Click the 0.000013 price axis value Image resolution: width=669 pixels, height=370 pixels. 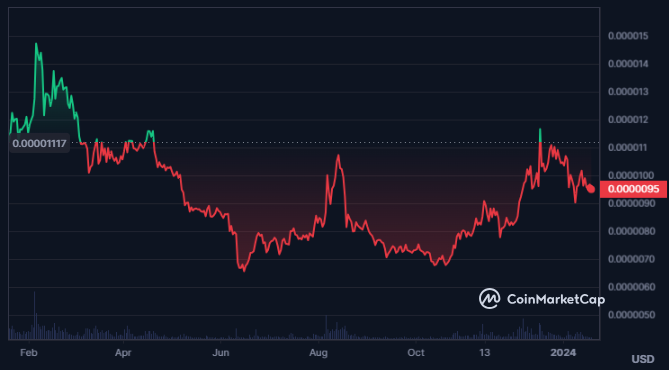628,92
